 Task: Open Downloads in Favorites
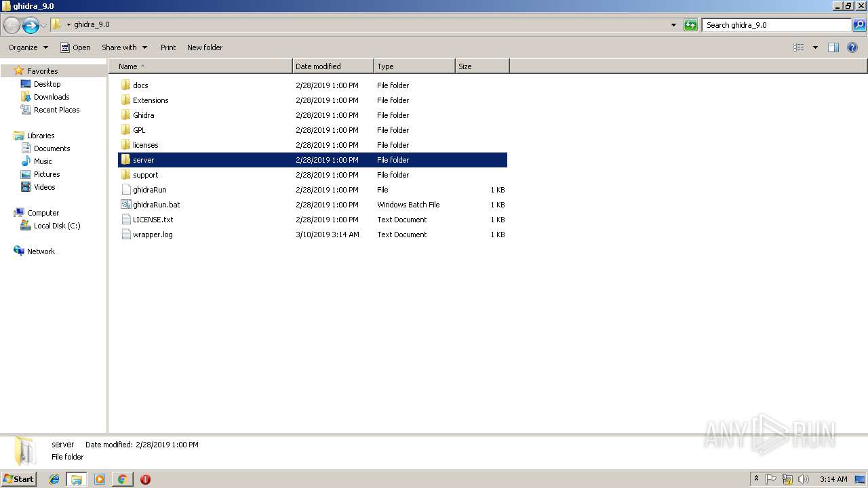[52, 97]
